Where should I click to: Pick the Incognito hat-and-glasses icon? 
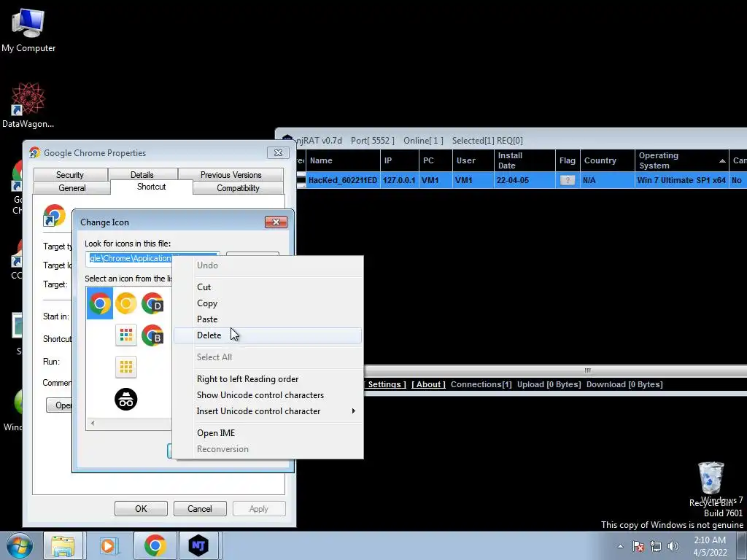(x=125, y=399)
